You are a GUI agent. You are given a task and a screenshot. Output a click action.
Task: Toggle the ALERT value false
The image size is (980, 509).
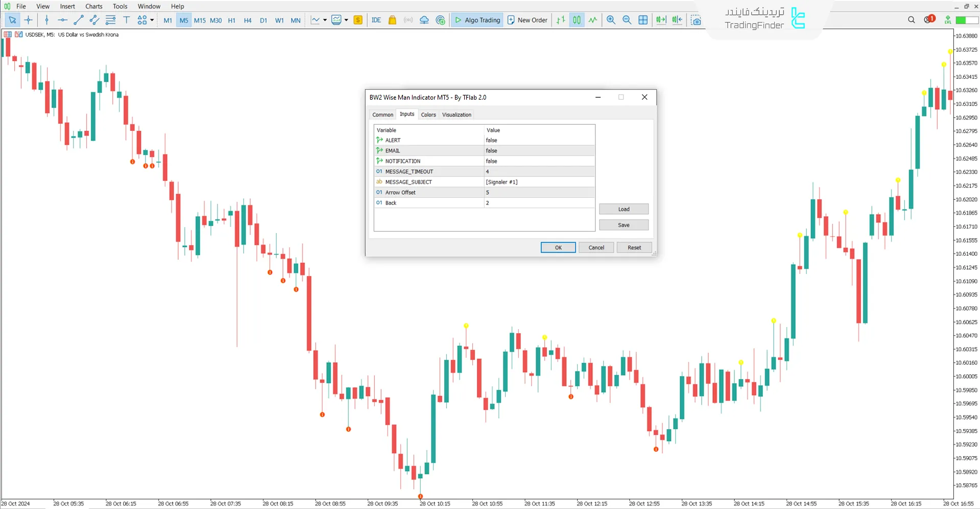[539, 140]
